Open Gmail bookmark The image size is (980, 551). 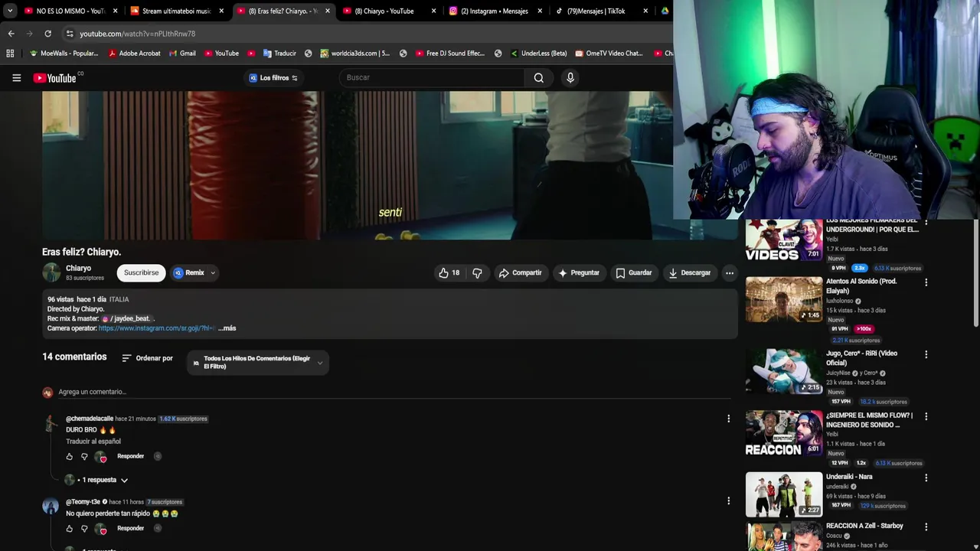coord(182,54)
